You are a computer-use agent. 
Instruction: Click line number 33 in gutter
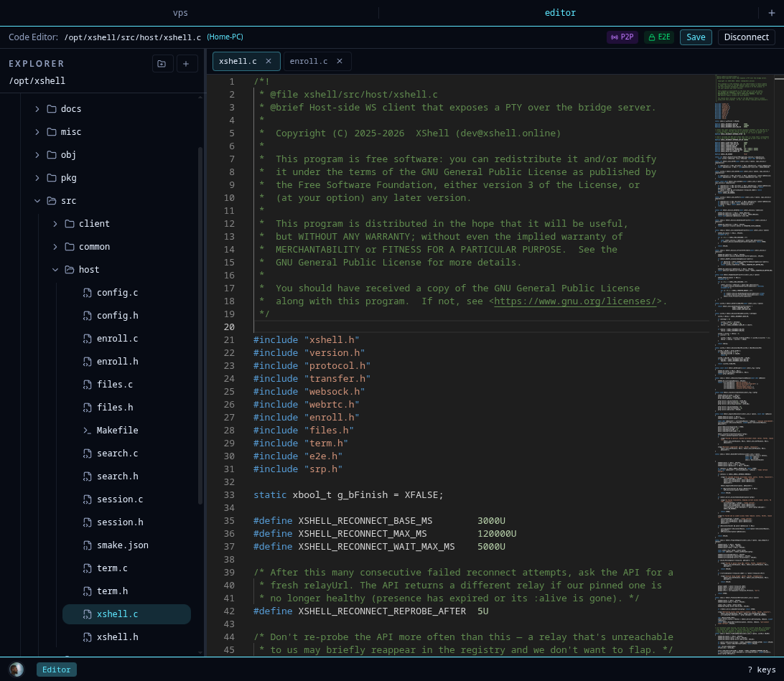(x=229, y=494)
